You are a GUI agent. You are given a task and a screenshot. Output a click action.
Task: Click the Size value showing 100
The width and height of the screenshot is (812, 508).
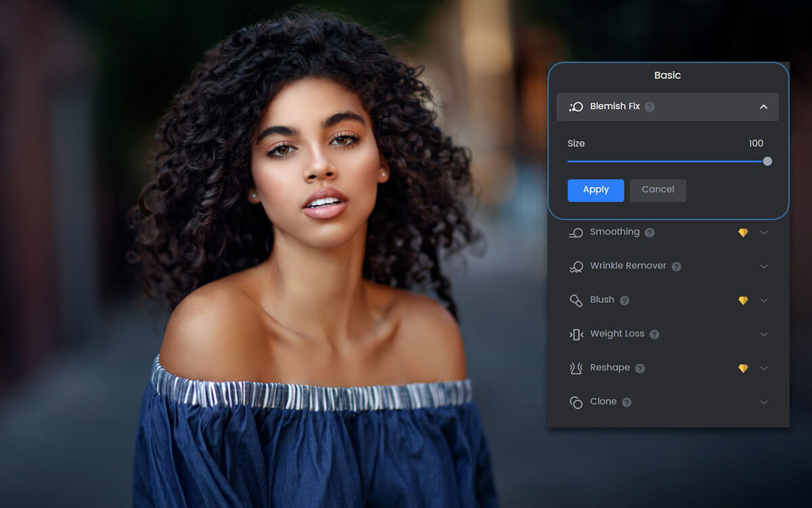[x=756, y=143]
